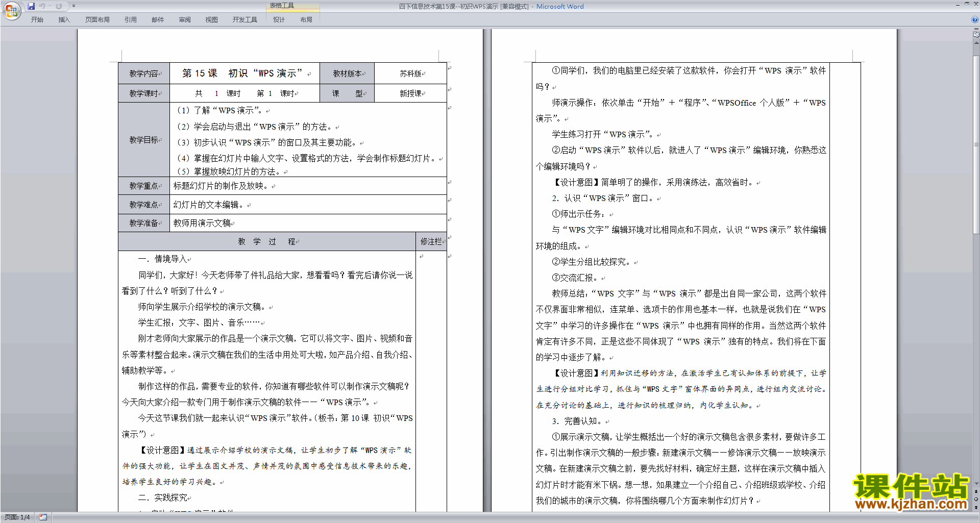Click the 教学重点 label cell
Screen dimensions: 980x523
coord(144,186)
